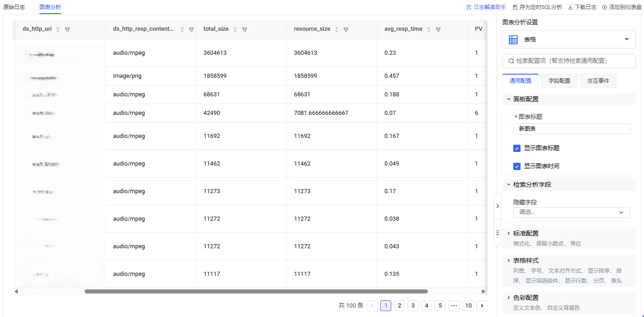Click 下载日志 download icon
This screenshot has height=317, width=644.
[570, 7]
